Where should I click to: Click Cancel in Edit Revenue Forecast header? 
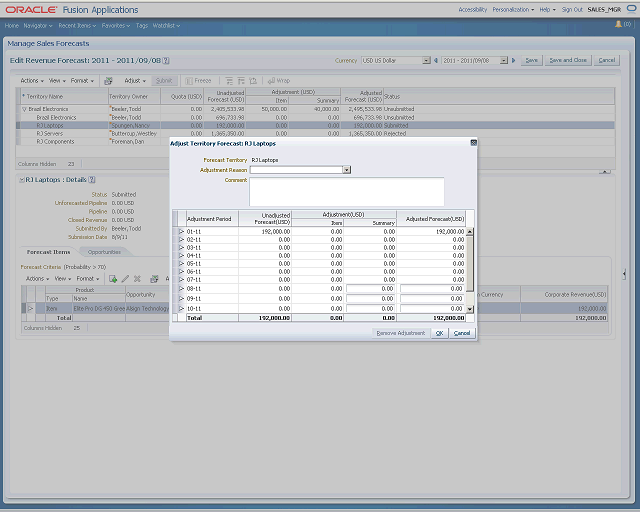(x=607, y=60)
